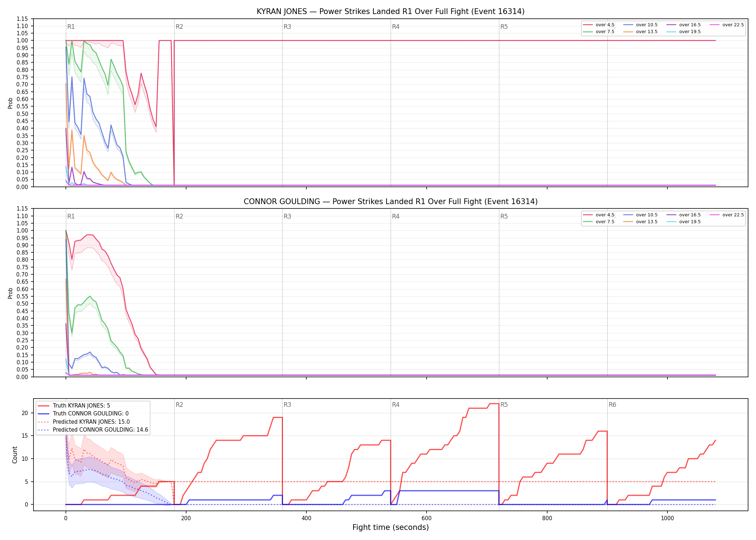The width and height of the screenshot is (756, 540).
Task: Click 'Truth KYRAN JONES: 5' legend entry
Action: coord(74,406)
